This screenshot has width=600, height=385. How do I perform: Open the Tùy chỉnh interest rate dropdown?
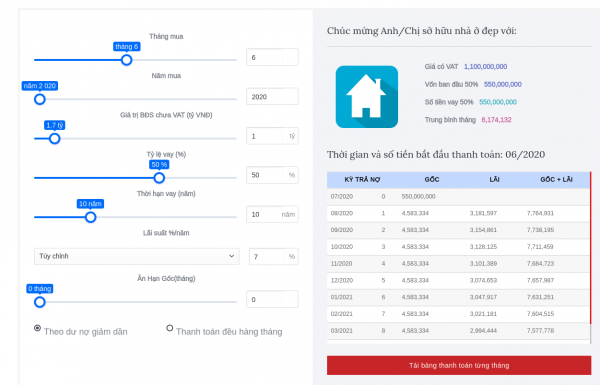(137, 256)
